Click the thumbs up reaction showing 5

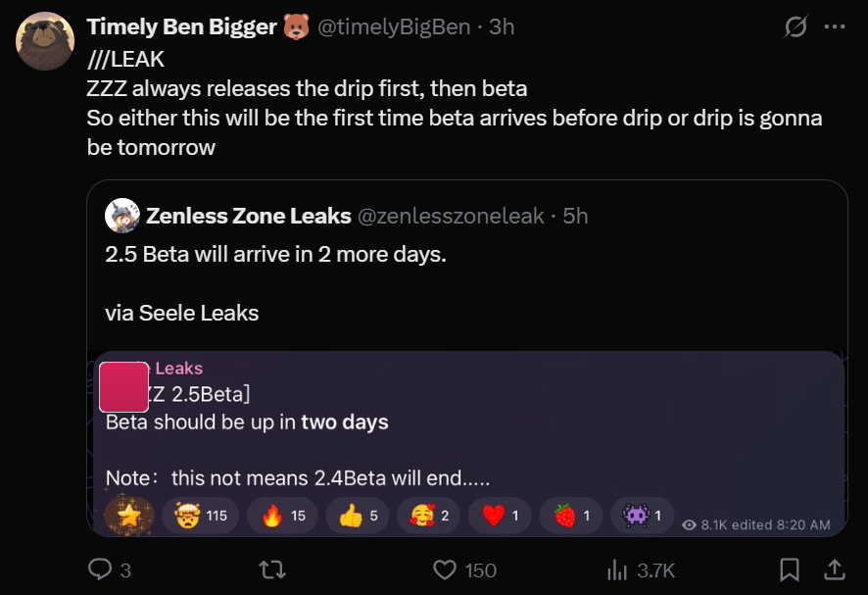tap(358, 516)
